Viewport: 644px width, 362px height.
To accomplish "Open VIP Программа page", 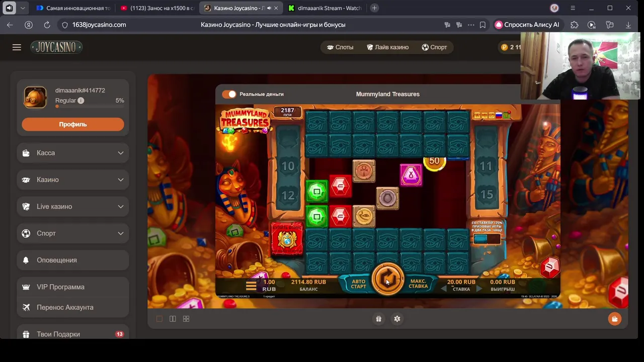I will pyautogui.click(x=73, y=287).
